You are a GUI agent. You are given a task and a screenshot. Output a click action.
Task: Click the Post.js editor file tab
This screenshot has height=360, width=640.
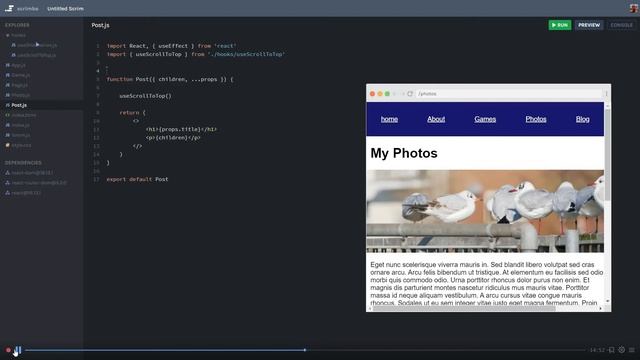pyautogui.click(x=100, y=25)
